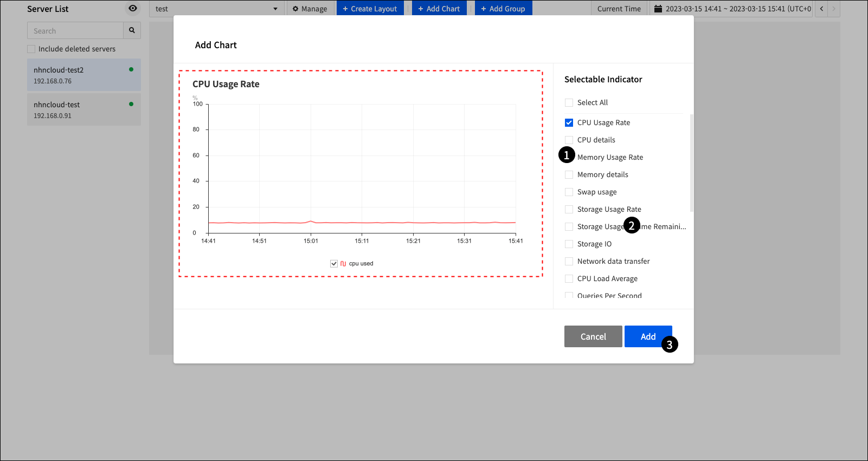Click the calendar icon in date range
The height and width of the screenshot is (461, 868).
[658, 9]
